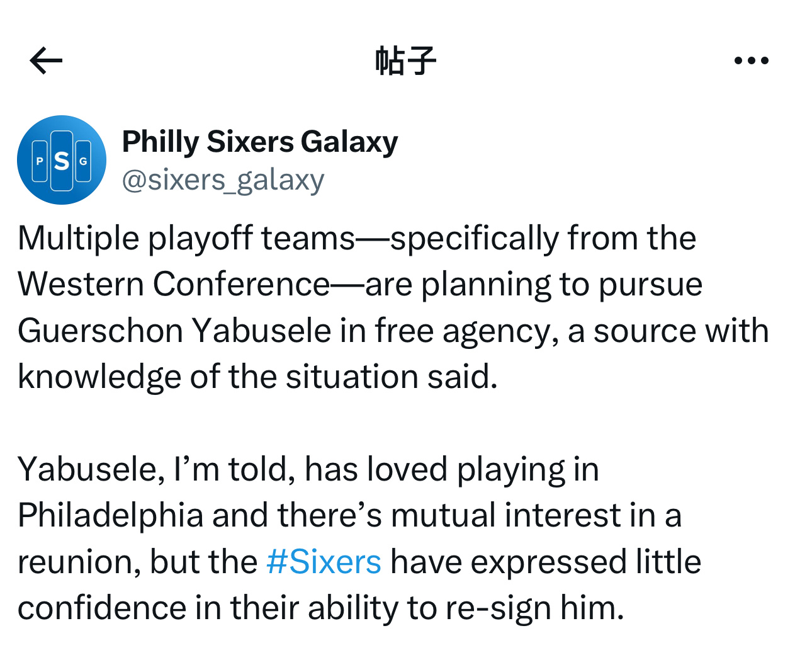812x667 pixels.
Task: Open the Philly Sixers Galaxy profile avatar
Action: 62,160
